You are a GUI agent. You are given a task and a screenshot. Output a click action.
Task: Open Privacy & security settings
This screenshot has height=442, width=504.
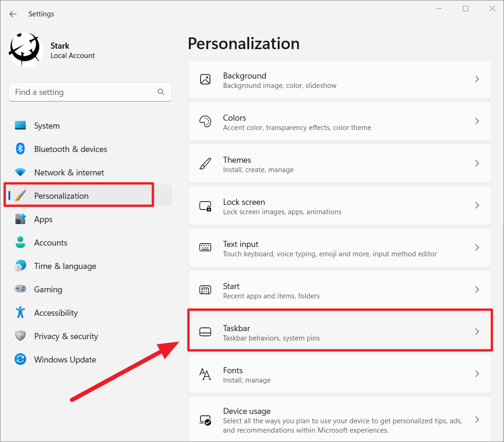tap(66, 336)
